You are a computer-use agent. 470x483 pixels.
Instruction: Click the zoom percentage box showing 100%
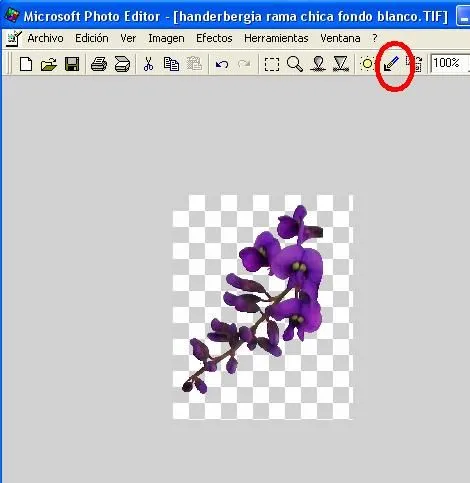click(450, 63)
